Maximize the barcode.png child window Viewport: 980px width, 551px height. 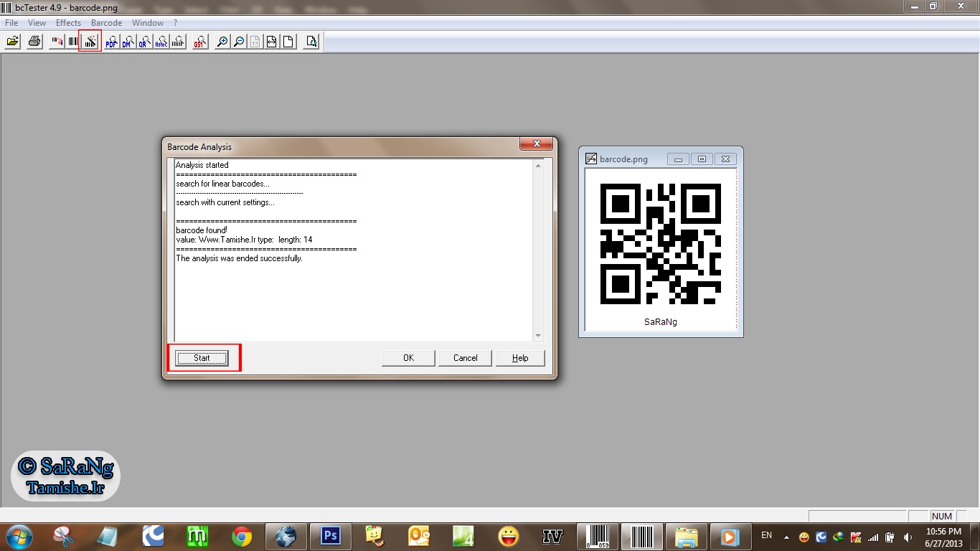[702, 159]
